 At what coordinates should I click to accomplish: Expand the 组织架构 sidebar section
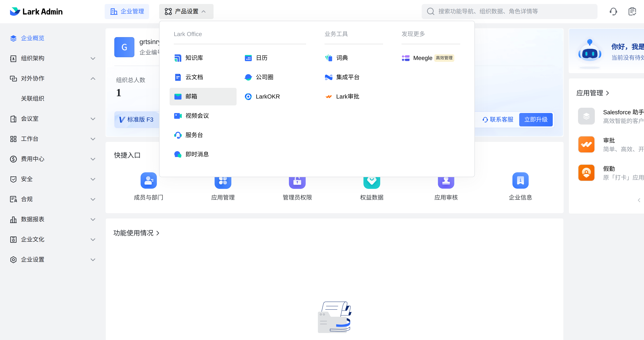point(93,58)
